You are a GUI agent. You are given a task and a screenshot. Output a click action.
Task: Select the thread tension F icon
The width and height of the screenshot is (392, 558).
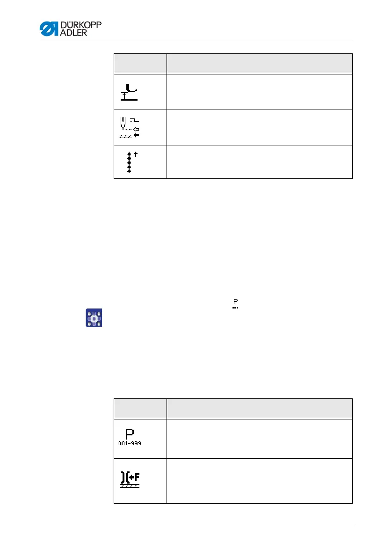click(x=130, y=479)
